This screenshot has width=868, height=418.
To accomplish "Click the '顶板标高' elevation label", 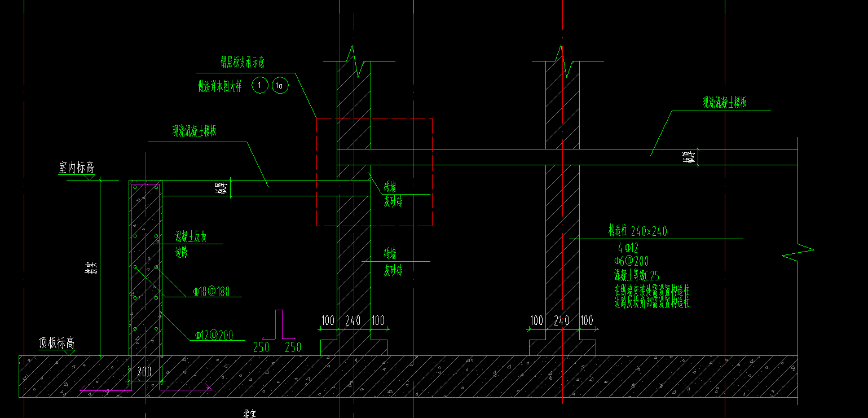I will 56,343.
